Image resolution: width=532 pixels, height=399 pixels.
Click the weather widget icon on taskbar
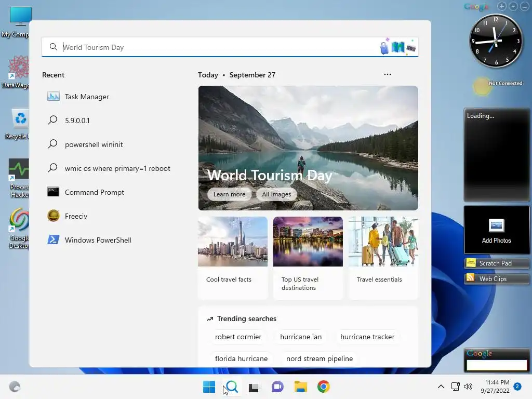15,387
